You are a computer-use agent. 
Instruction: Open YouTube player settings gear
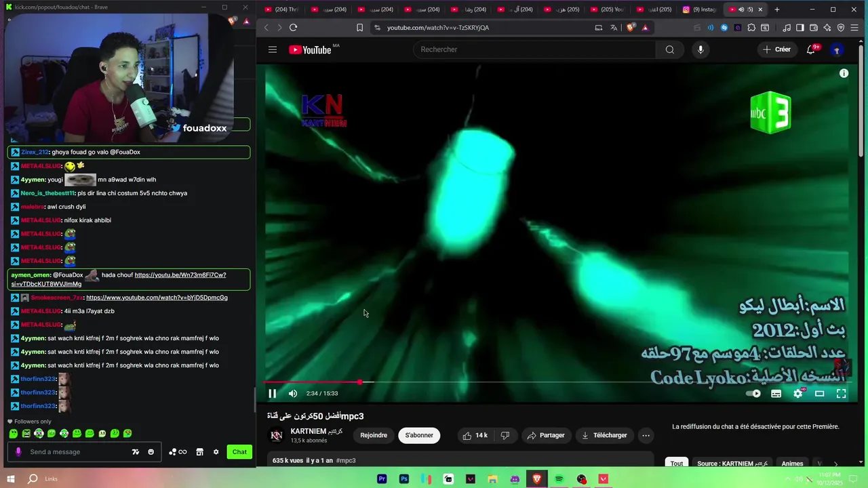[798, 393]
